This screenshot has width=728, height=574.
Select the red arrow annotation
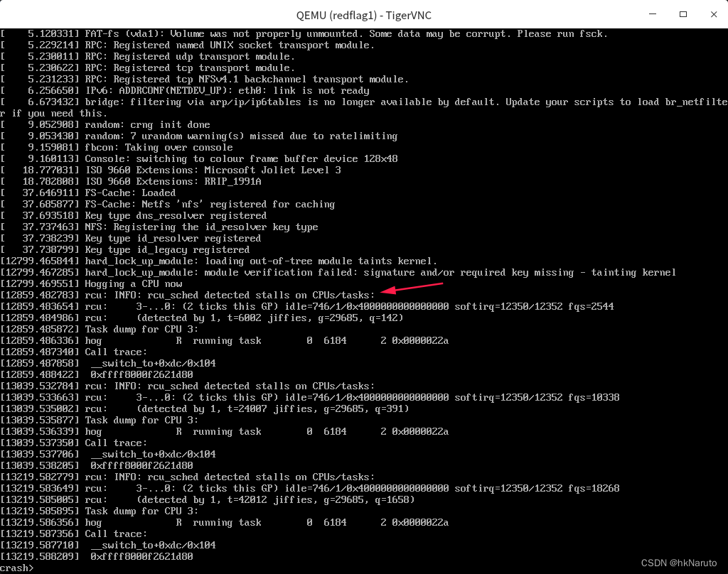412,288
